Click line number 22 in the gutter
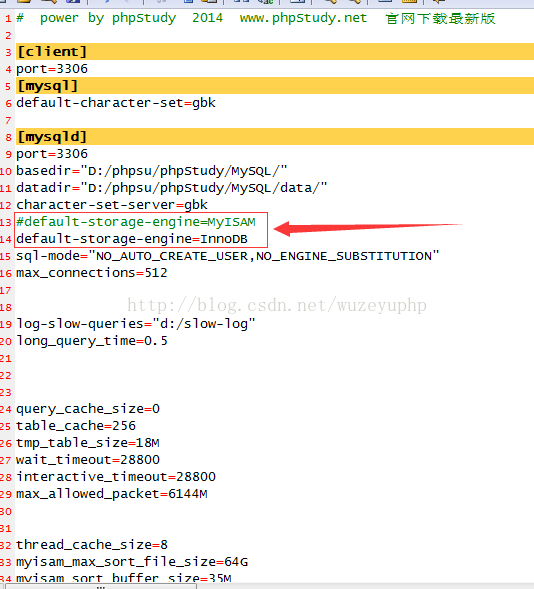This screenshot has width=534, height=589. click(6, 375)
